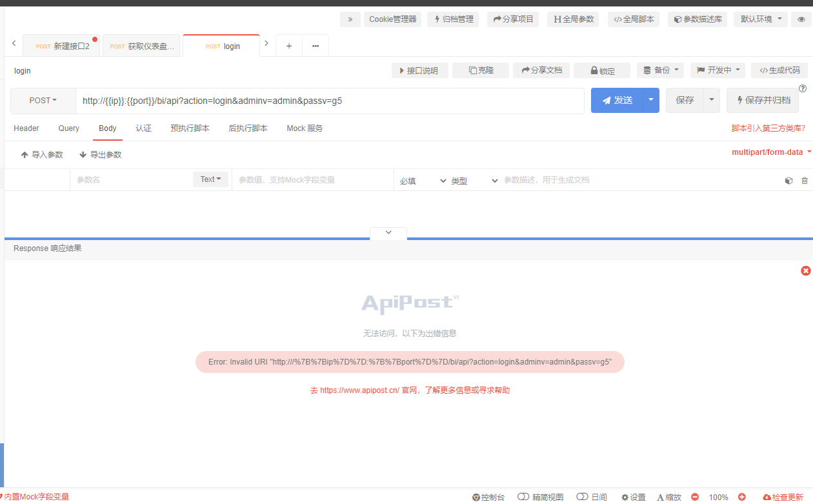Screen dimensions: 813x504
Task: Open 参数描述库
Action: (x=698, y=19)
